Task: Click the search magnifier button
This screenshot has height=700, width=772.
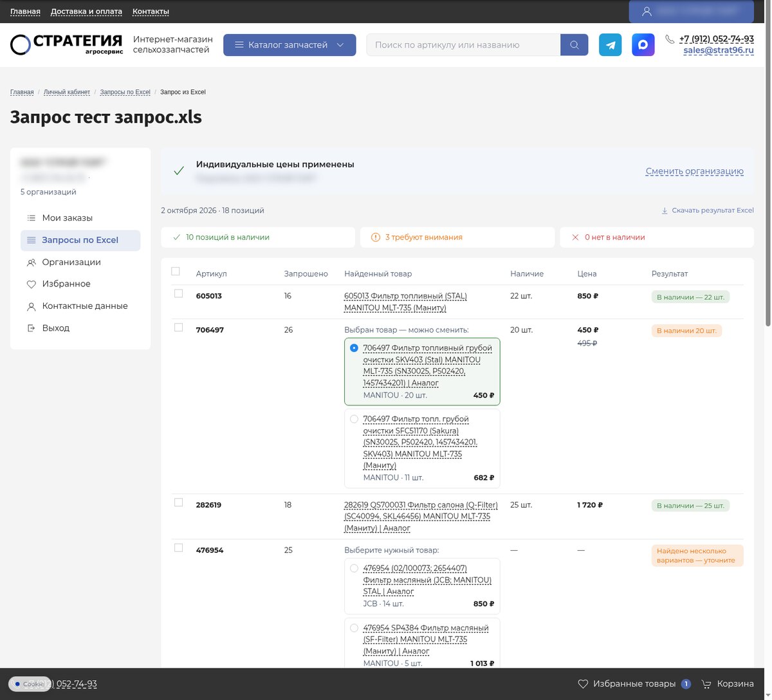Action: (x=574, y=45)
